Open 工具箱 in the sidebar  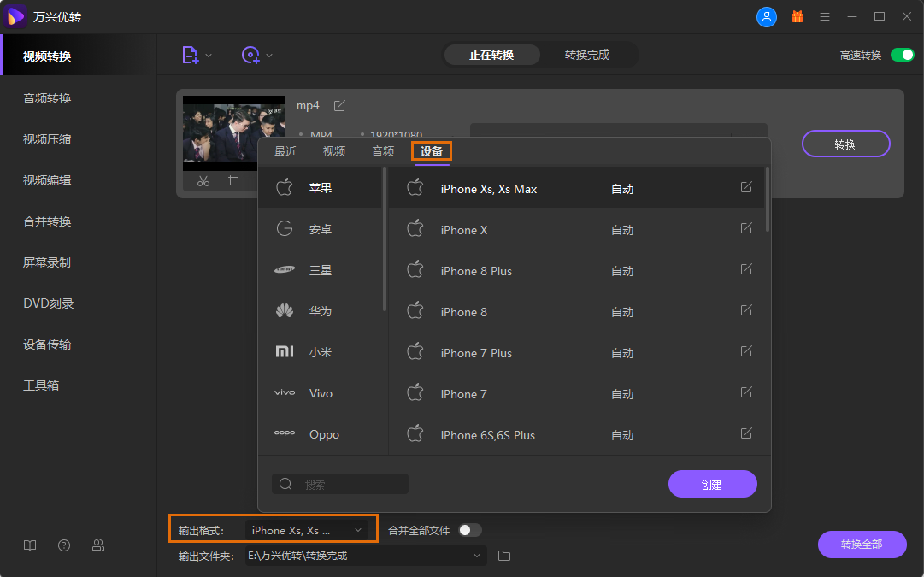pyautogui.click(x=41, y=386)
